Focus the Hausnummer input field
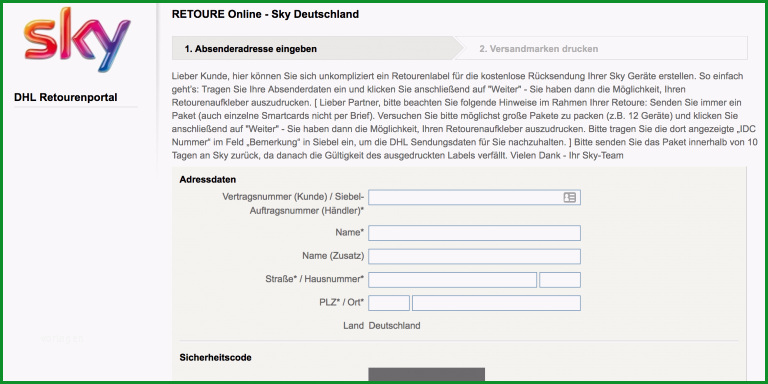This screenshot has width=768, height=384. (x=560, y=280)
